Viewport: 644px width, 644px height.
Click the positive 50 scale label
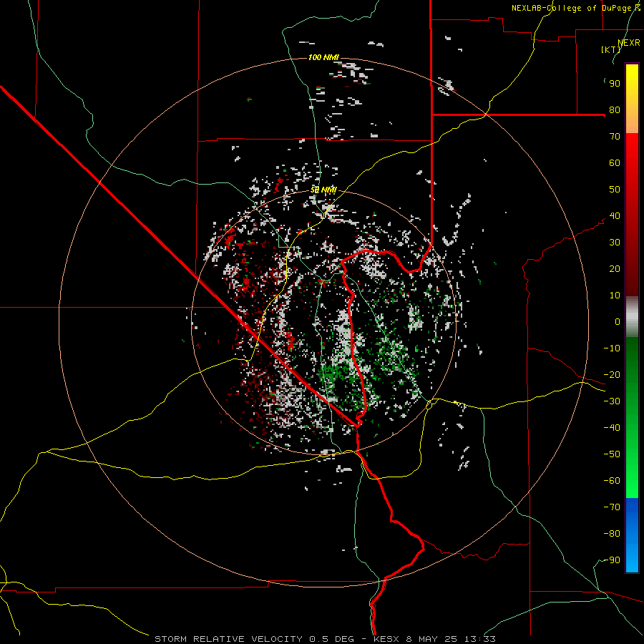pos(615,190)
